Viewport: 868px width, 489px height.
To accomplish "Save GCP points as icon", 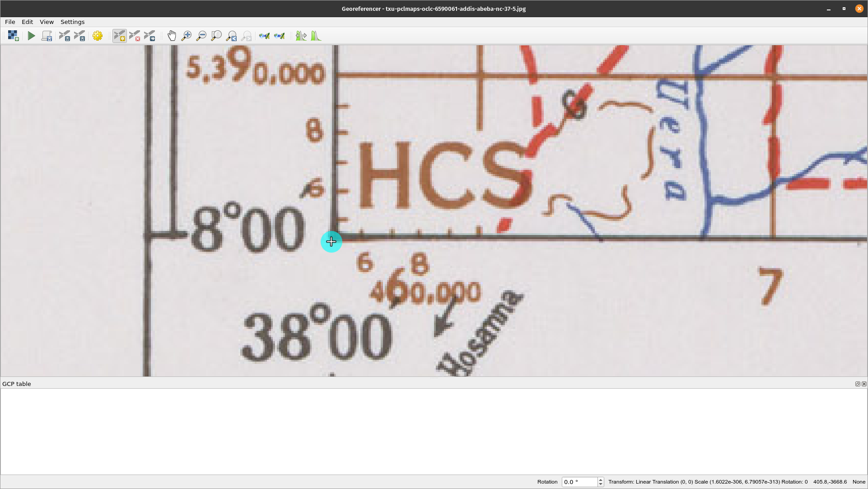I will coord(79,36).
